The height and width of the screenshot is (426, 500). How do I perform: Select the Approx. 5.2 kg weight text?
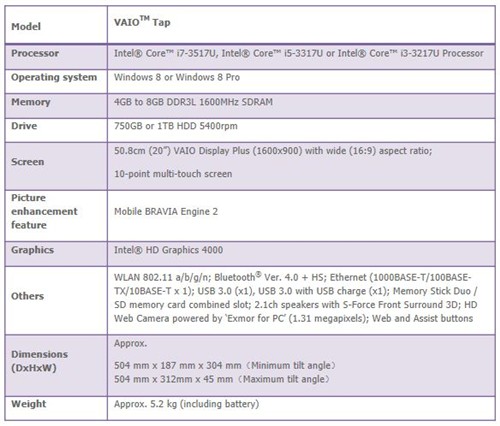(186, 404)
